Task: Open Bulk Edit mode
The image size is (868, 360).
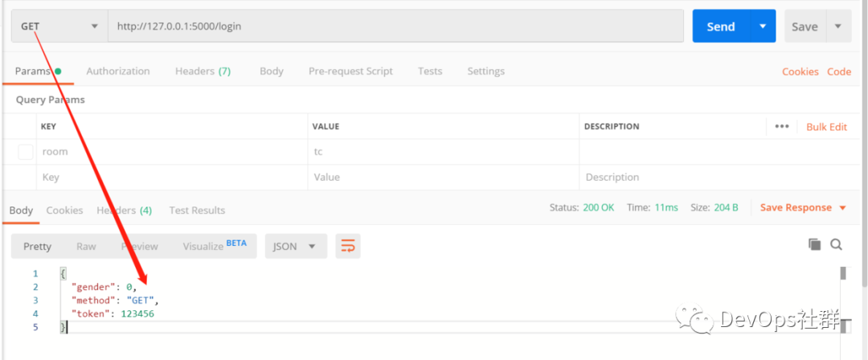Action: tap(826, 127)
